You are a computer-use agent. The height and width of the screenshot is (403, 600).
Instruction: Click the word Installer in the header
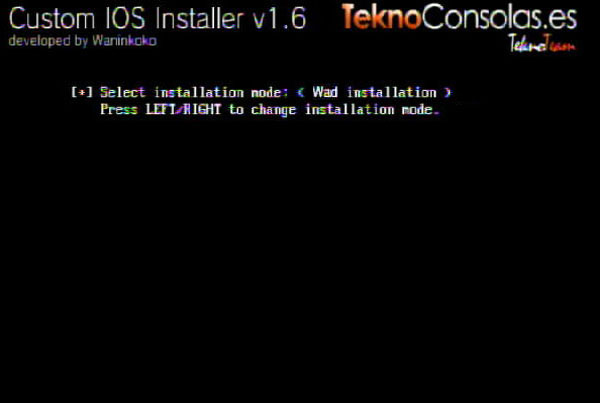pos(200,18)
